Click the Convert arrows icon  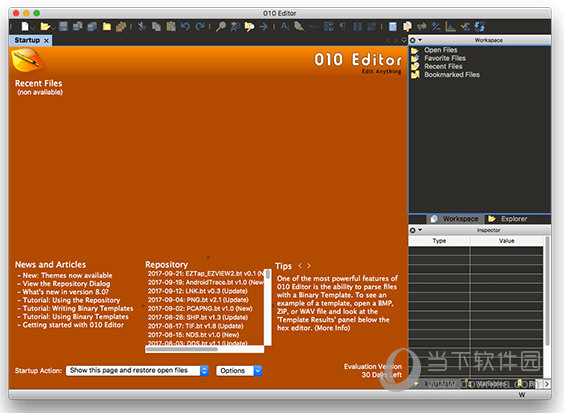422,26
